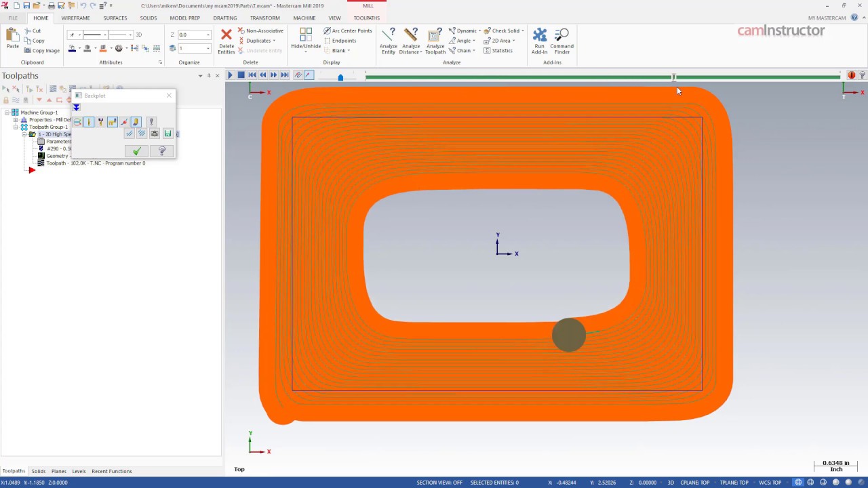Click Copy Image in Clipboard group

click(x=42, y=50)
